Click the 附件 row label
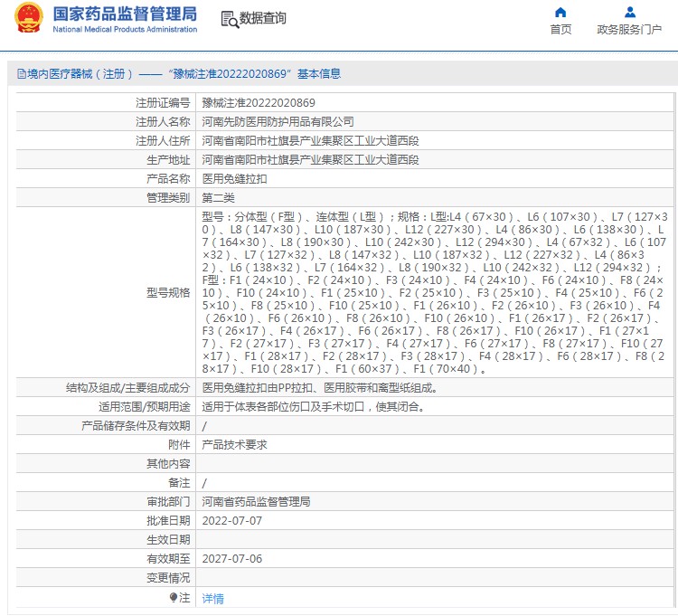The image size is (678, 616). click(x=179, y=445)
